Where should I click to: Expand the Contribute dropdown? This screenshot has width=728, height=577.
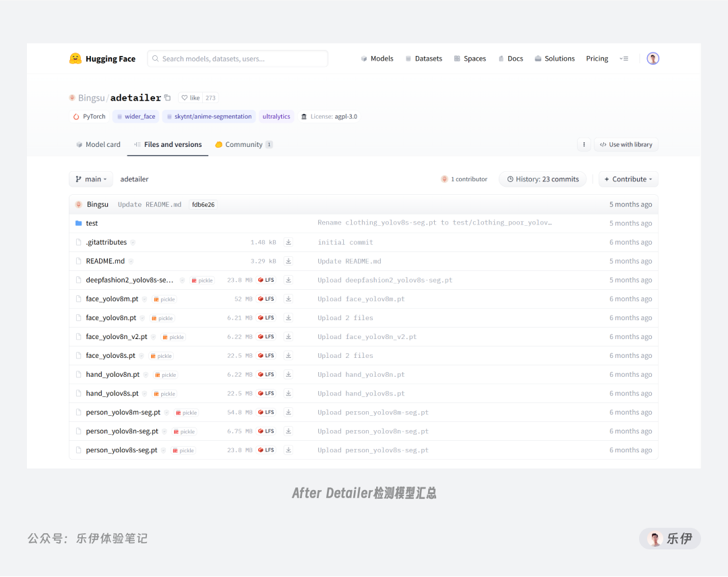coord(628,179)
